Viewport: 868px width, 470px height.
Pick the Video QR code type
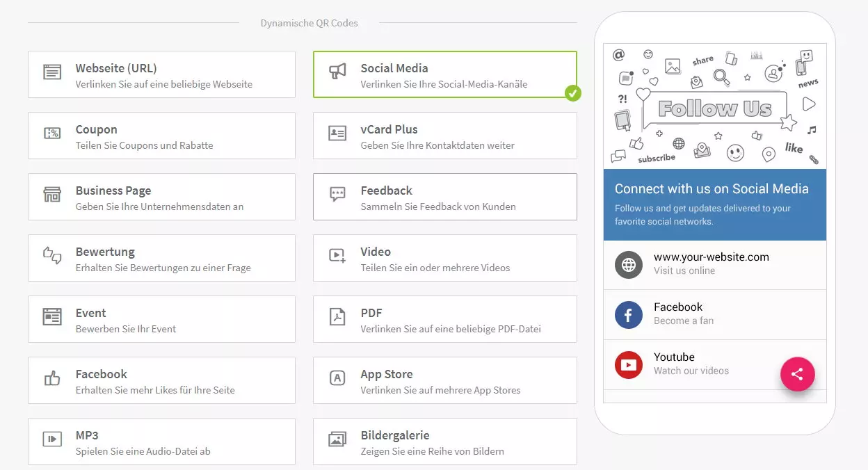point(445,258)
